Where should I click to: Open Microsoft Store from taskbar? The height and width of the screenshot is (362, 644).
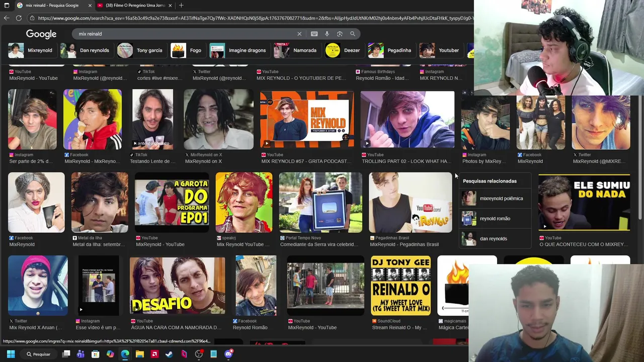95,354
